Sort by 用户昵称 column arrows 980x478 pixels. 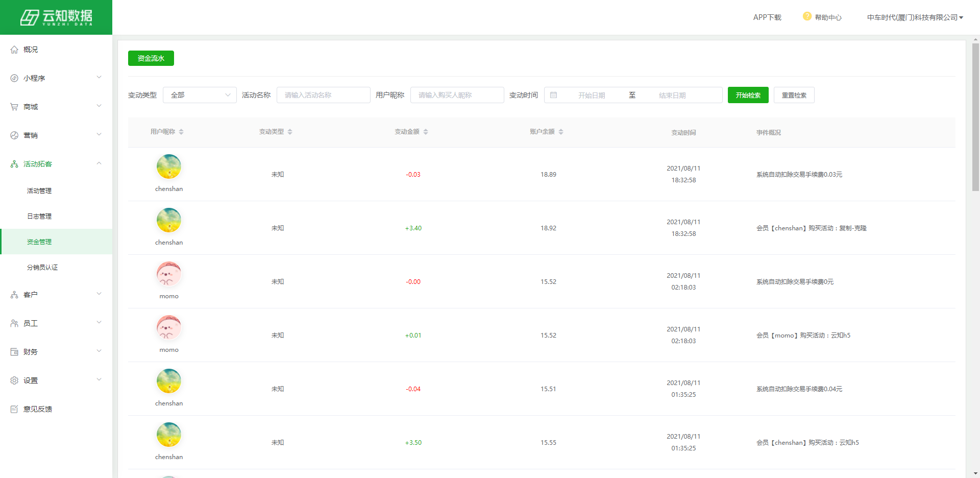coord(181,132)
